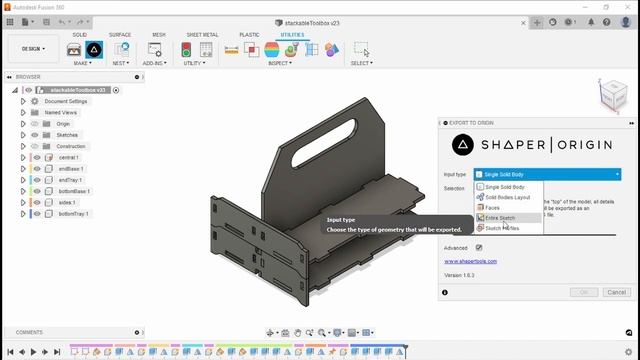The image size is (640, 360).
Task: Choose Faces input type option
Action: [x=509, y=207]
